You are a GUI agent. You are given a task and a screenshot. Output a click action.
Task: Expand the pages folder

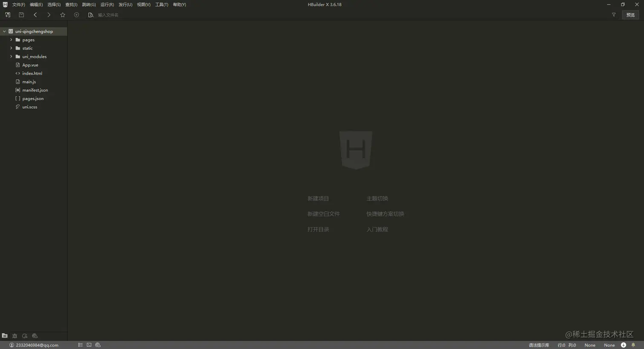tap(11, 40)
